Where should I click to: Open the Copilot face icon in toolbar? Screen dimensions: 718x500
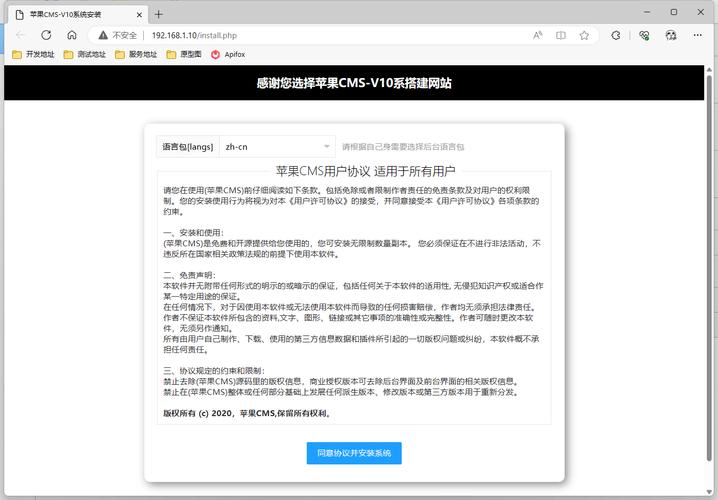(671, 35)
